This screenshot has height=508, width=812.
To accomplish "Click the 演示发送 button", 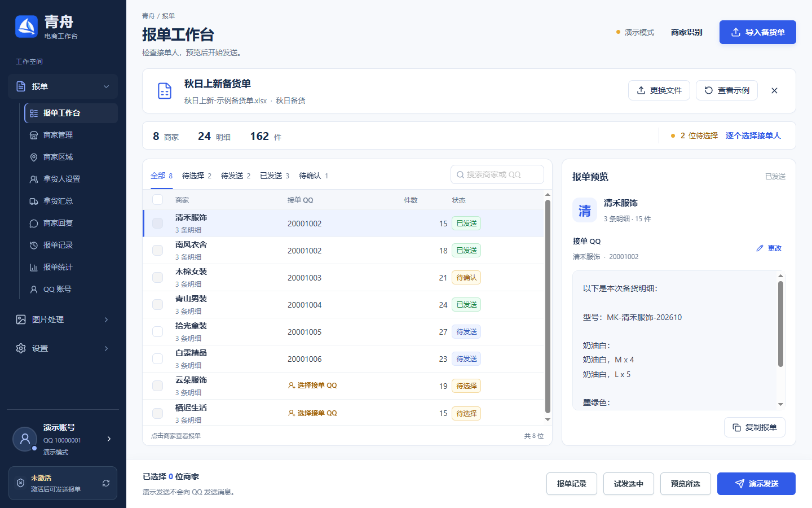I will coord(756,484).
